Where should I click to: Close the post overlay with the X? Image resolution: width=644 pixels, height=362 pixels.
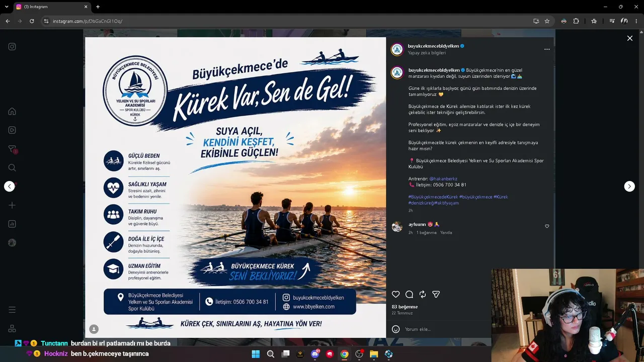pyautogui.click(x=629, y=38)
